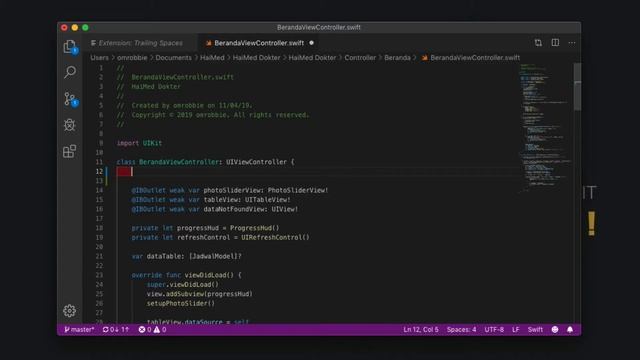This screenshot has height=360, width=640.
Task: Change language mode Swift
Action: 535,329
